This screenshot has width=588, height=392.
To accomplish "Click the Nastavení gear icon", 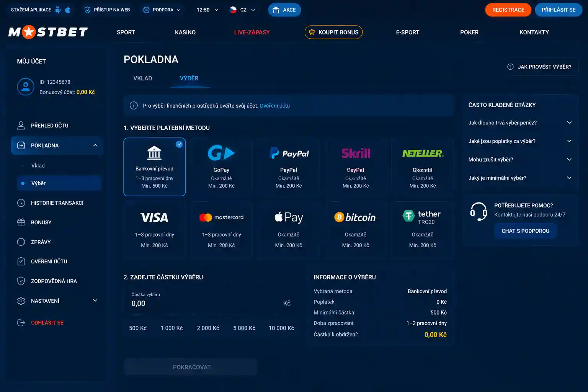I will click(21, 301).
